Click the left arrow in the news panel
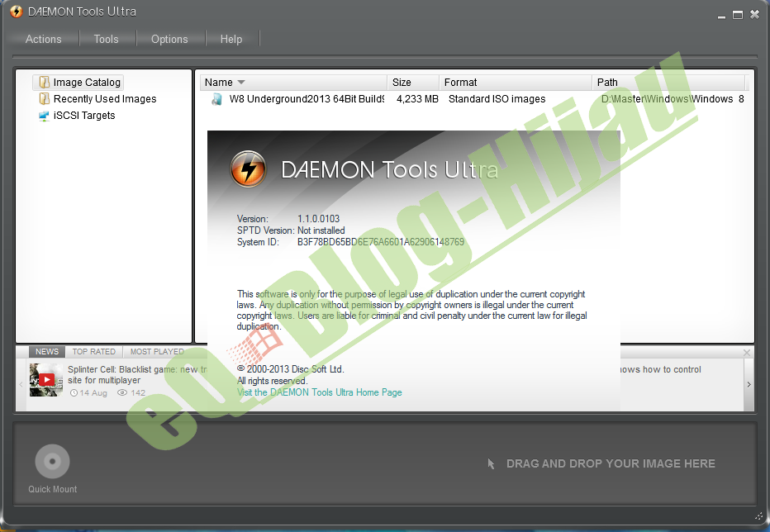The height and width of the screenshot is (532, 770). coord(20,383)
